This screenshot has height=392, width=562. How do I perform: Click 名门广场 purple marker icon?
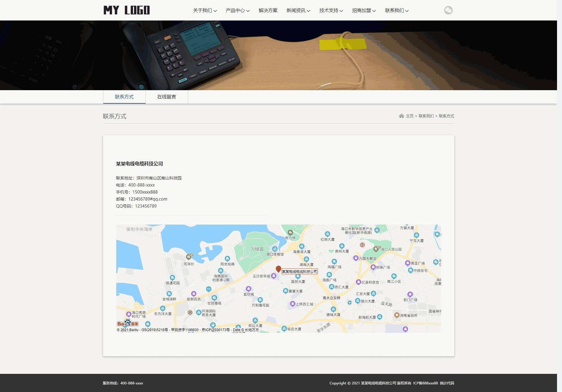pos(410,294)
